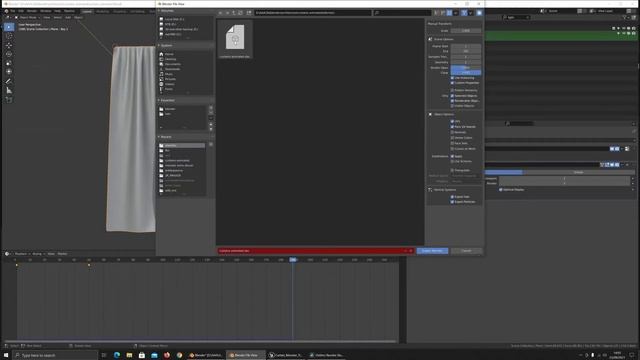Image resolution: width=640 pixels, height=360 pixels.
Task: Toggle Visible Objects only checkbox
Action: [452, 106]
